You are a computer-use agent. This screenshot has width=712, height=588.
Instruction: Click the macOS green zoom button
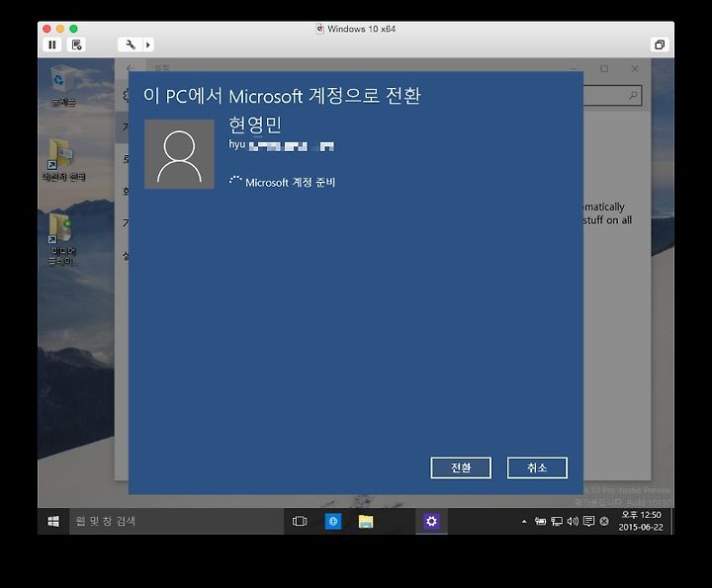[73, 29]
